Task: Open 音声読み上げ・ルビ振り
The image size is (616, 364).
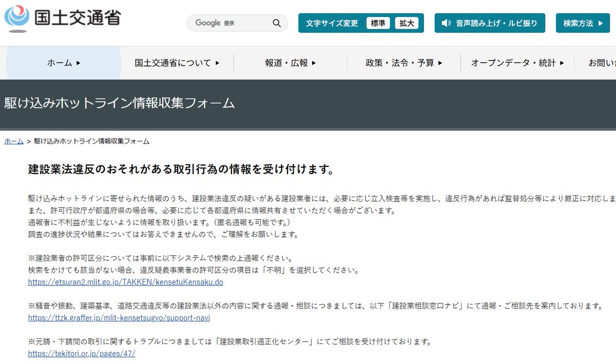Action: 490,23
